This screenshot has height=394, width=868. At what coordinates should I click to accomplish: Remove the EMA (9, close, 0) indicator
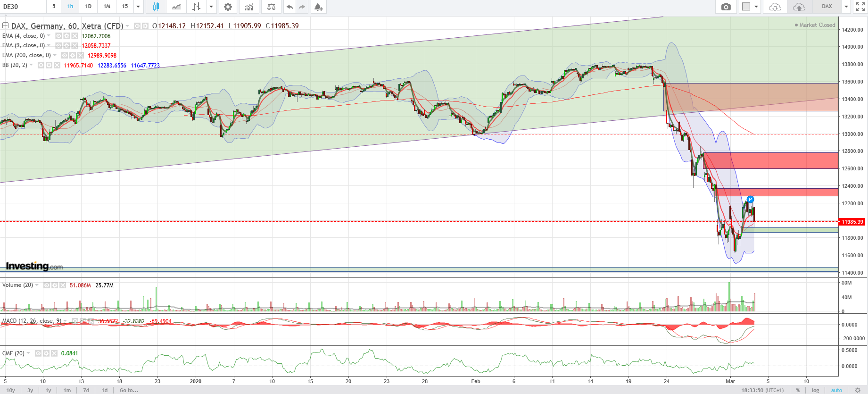coord(74,46)
